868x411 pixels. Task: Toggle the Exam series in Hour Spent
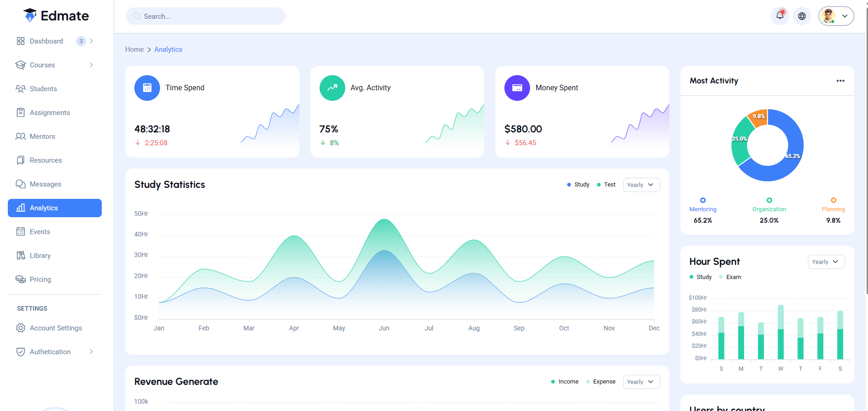click(x=730, y=277)
